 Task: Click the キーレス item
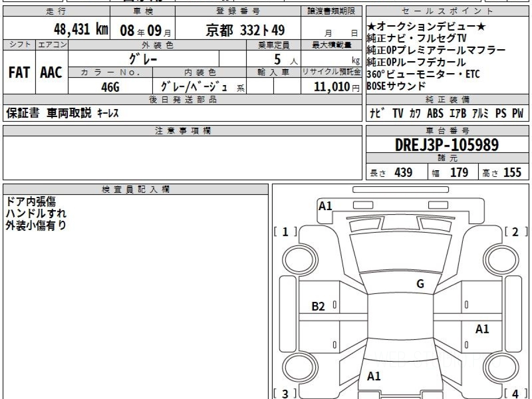coord(108,113)
